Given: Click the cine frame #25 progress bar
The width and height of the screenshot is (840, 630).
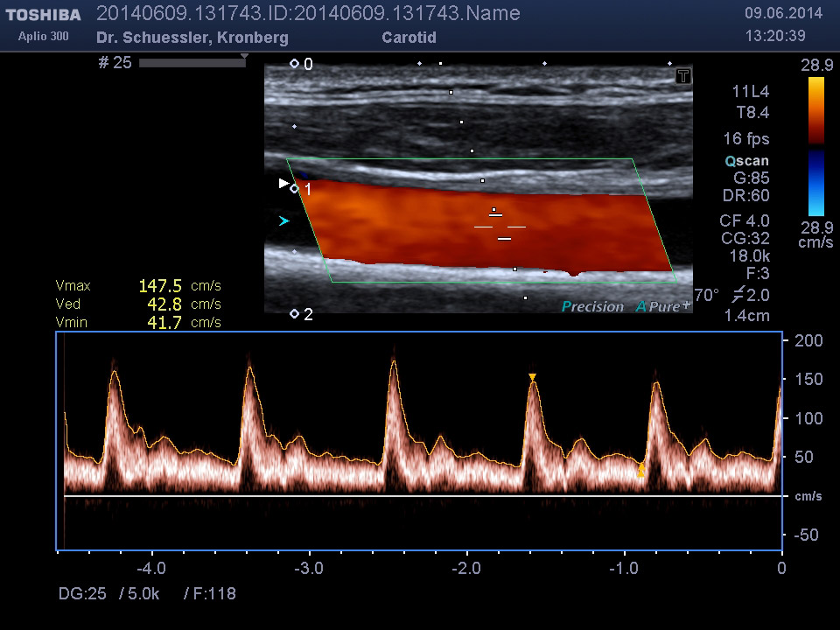Looking at the screenshot, I should [191, 63].
